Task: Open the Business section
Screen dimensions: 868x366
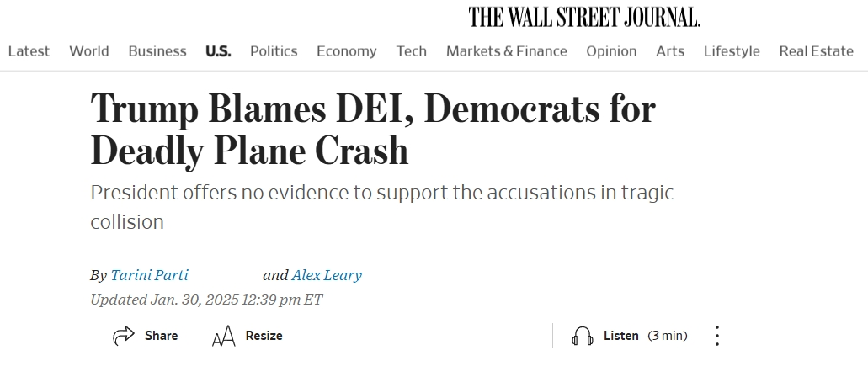Action: (157, 51)
